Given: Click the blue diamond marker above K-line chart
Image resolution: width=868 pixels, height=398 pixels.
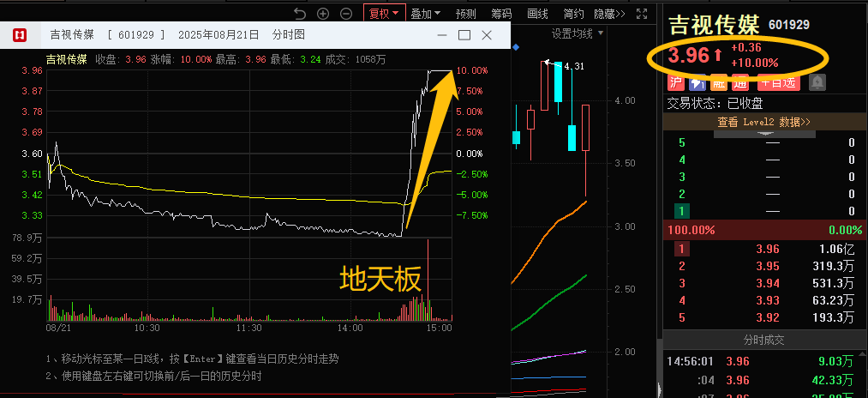Looking at the screenshot, I should click(516, 48).
